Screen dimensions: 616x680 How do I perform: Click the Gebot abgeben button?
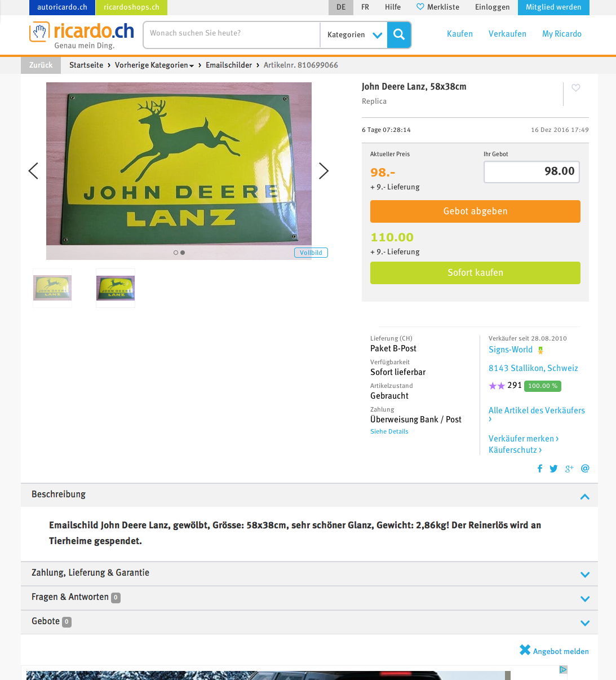click(475, 211)
